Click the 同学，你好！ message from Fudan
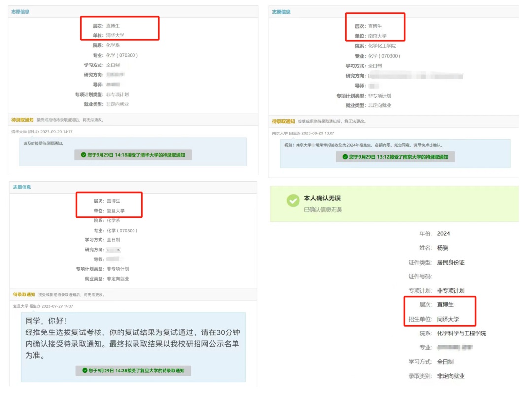 (47, 321)
